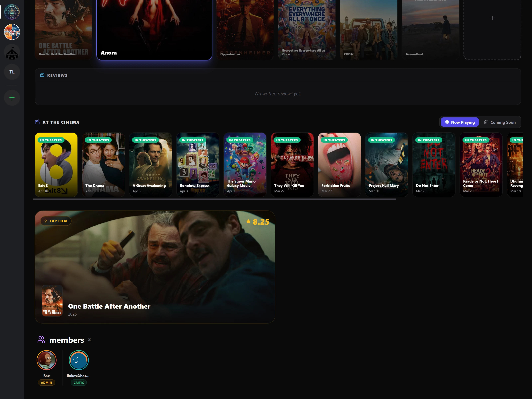Click the ADMIN badge under Bax
Image resolution: width=532 pixels, height=399 pixels.
coord(46,382)
